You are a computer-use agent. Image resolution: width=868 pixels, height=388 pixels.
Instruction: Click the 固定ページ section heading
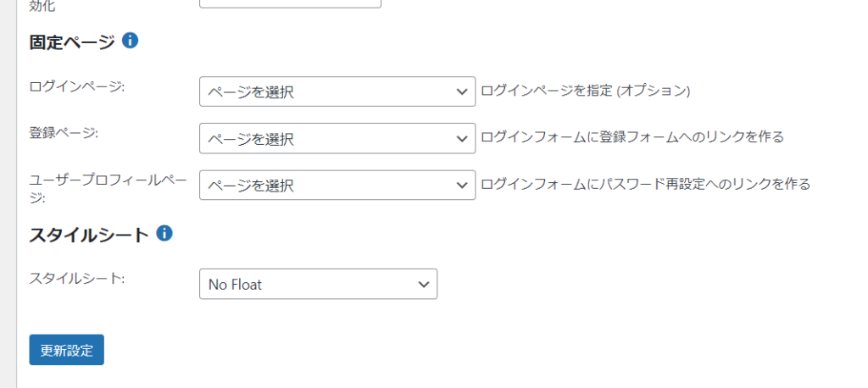[x=72, y=42]
